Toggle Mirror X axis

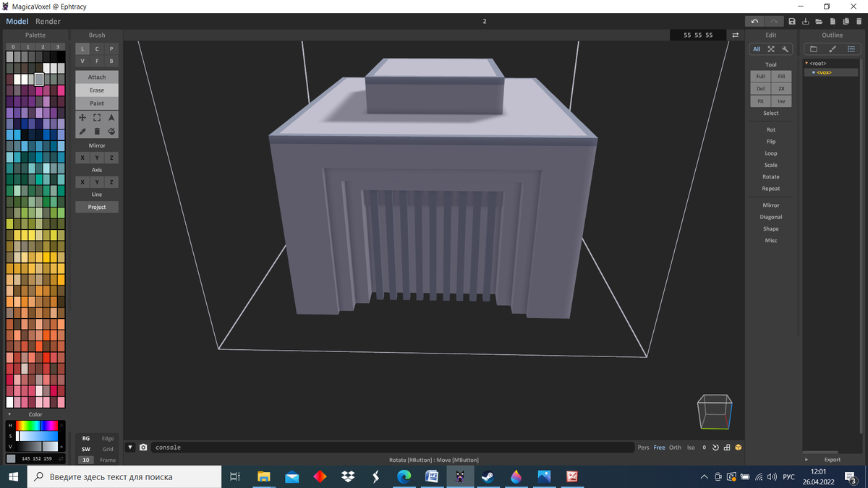pos(82,158)
